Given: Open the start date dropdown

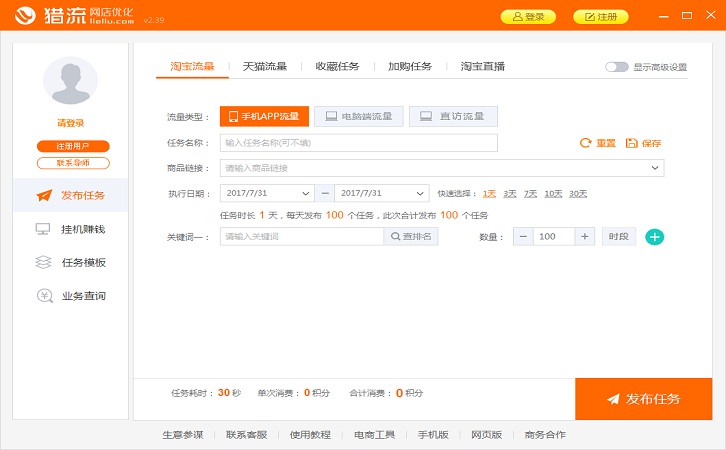Looking at the screenshot, I should 304,193.
